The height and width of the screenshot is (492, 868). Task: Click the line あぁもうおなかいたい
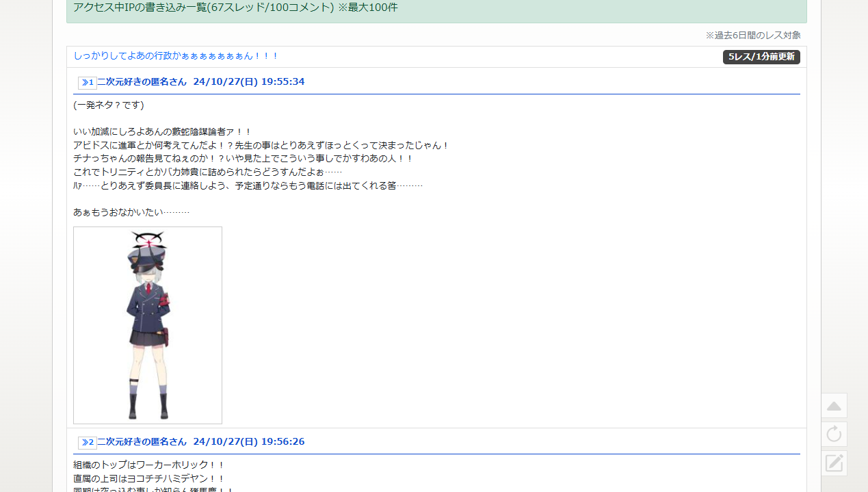tap(131, 212)
